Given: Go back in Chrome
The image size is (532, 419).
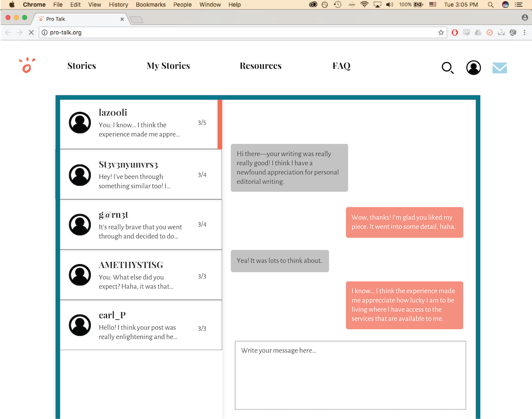Looking at the screenshot, I should click(8, 33).
